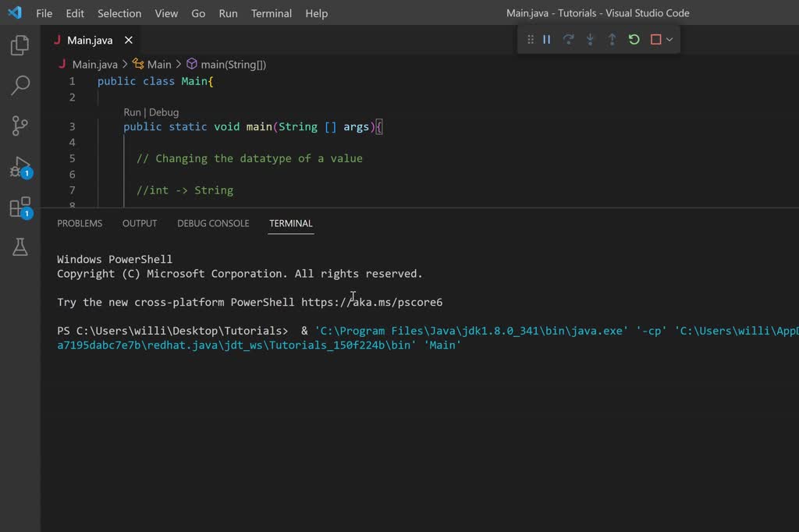Image resolution: width=799 pixels, height=532 pixels.
Task: Open the Explorer view in activity bar
Action: [20, 45]
